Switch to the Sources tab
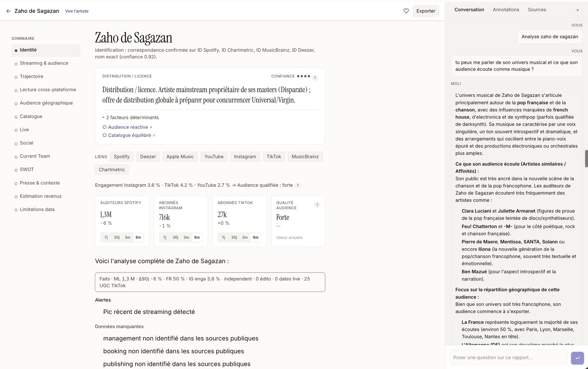Viewport: 588px width, 369px height. click(537, 10)
